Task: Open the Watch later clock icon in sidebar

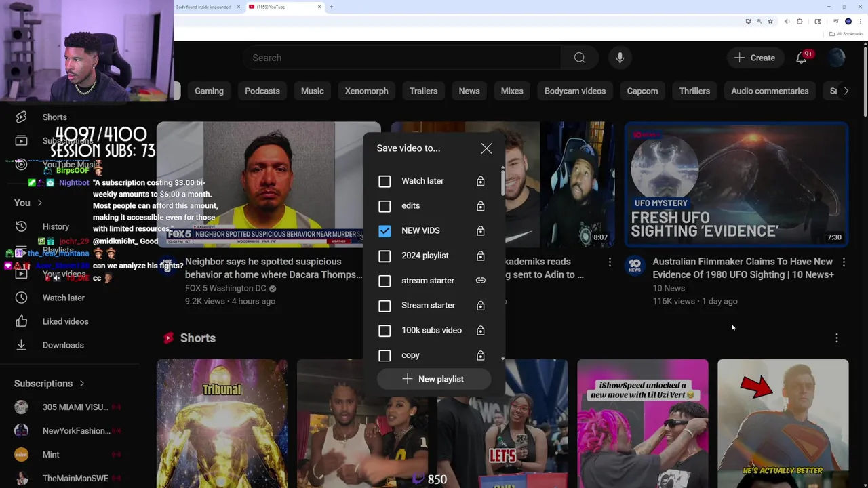Action: [x=21, y=298]
